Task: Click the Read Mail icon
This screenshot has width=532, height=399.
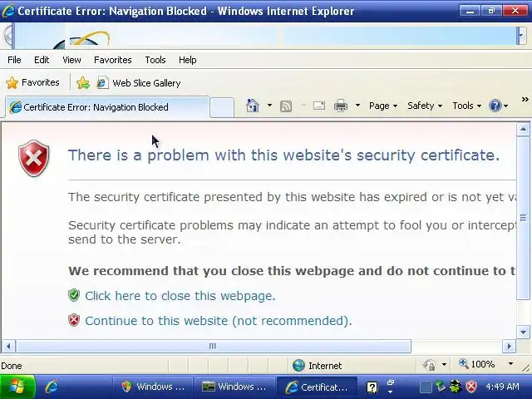Action: (319, 106)
